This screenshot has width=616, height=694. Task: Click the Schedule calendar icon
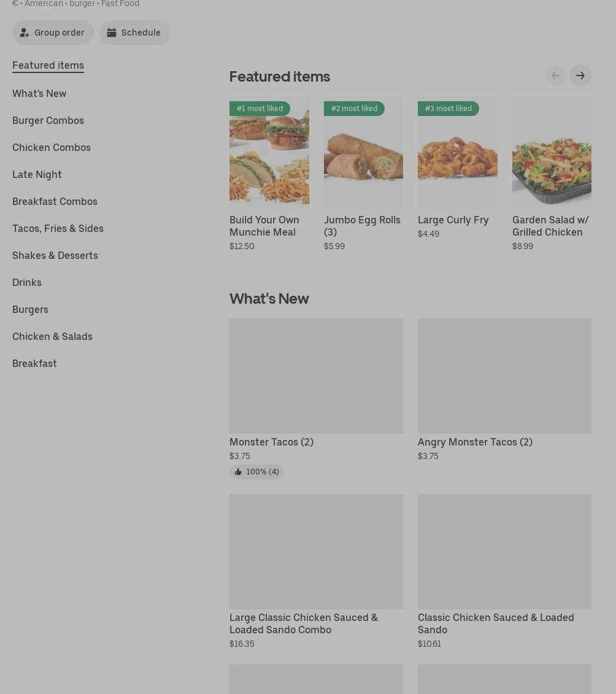pos(112,33)
